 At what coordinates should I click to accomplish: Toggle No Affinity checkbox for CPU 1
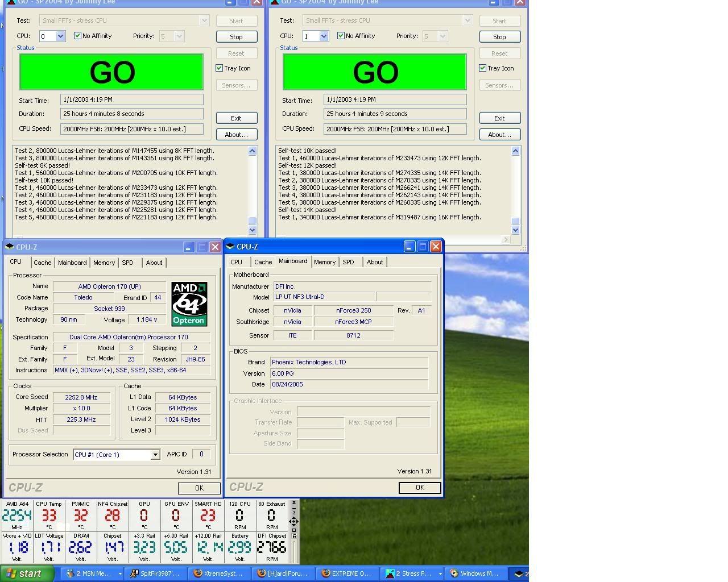341,36
